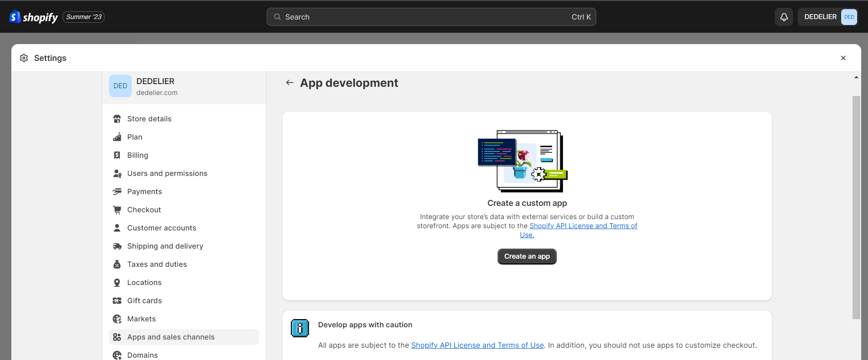Click the Apps and sales channels icon
This screenshot has height=360, width=868.
pos(117,337)
